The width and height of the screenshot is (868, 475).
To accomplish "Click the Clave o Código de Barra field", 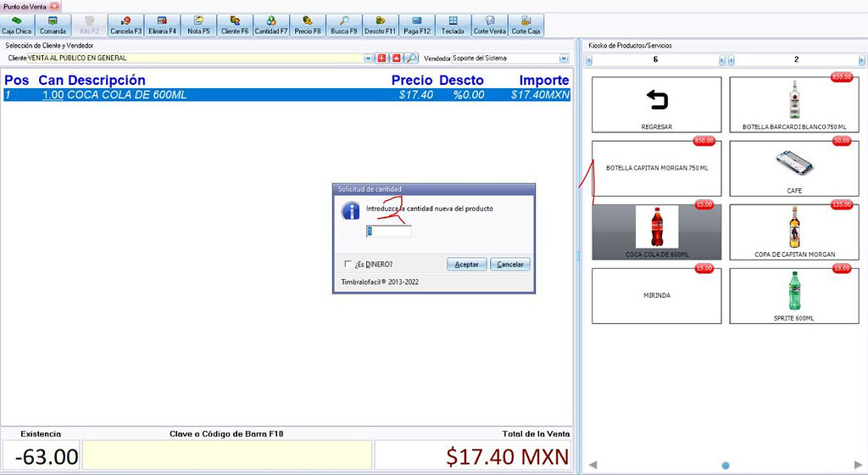I will tap(227, 456).
